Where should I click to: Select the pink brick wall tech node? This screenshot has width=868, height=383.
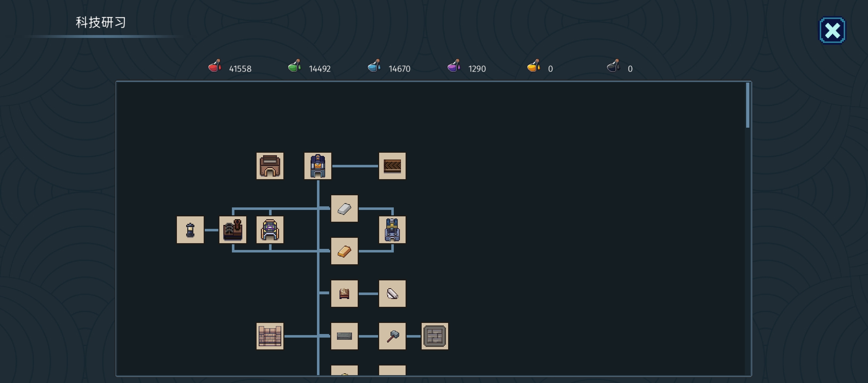coord(270,336)
